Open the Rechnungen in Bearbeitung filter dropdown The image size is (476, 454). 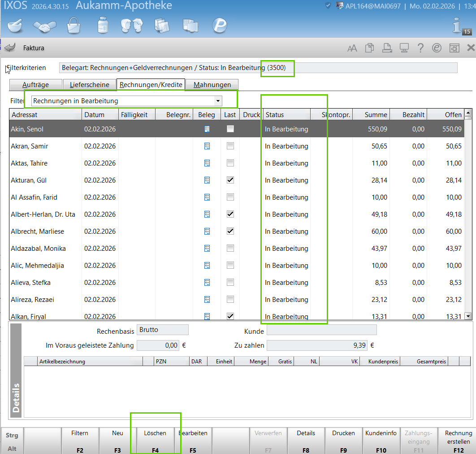pos(218,101)
